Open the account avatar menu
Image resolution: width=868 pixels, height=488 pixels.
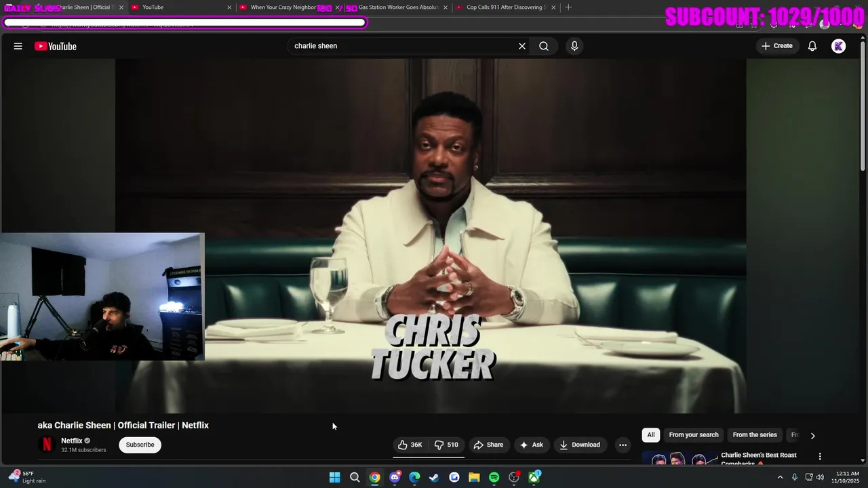839,46
